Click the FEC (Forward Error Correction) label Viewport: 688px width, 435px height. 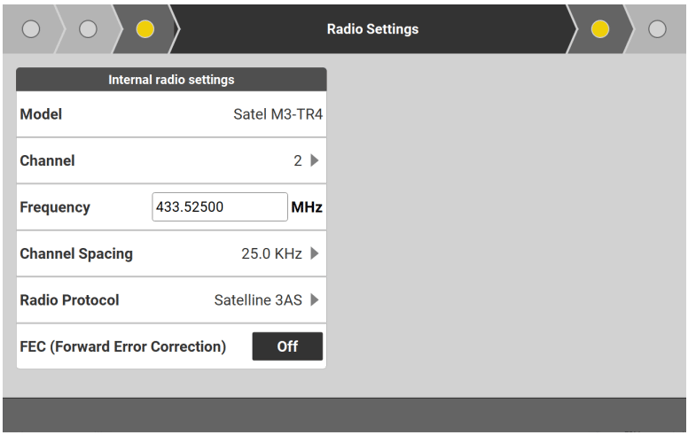pos(123,347)
